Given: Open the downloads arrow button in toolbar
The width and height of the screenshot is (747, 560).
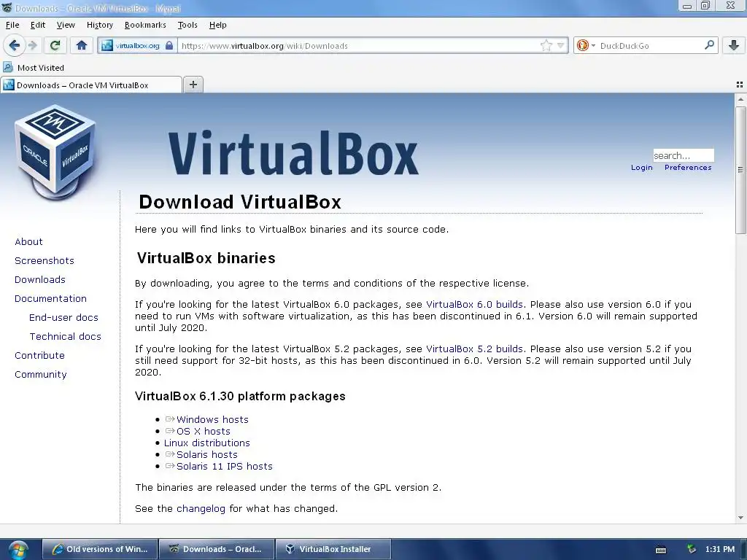Looking at the screenshot, I should point(734,46).
